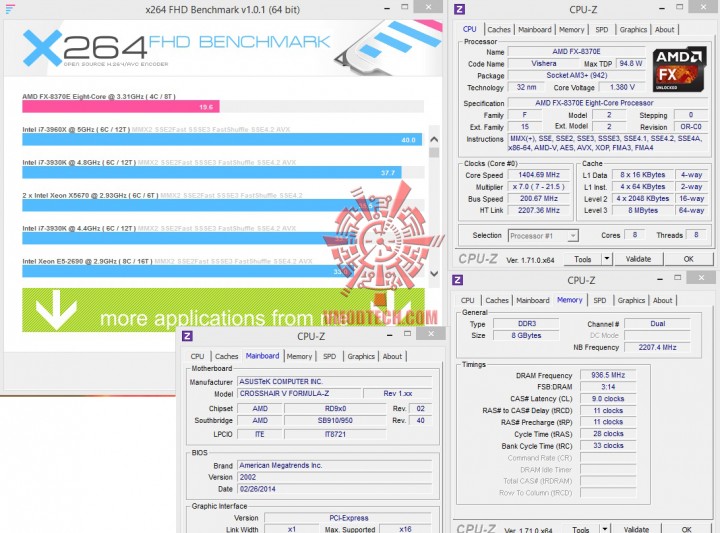Click the Intel i7-3960X 40.0 result bar
Screen dimensions: 720x533
pyautogui.click(x=222, y=140)
